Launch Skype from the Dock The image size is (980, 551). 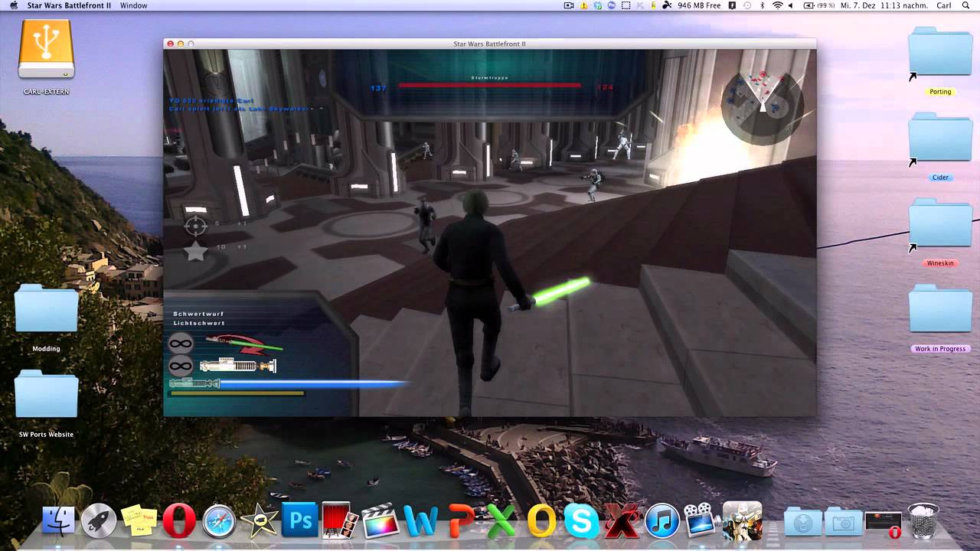click(581, 521)
